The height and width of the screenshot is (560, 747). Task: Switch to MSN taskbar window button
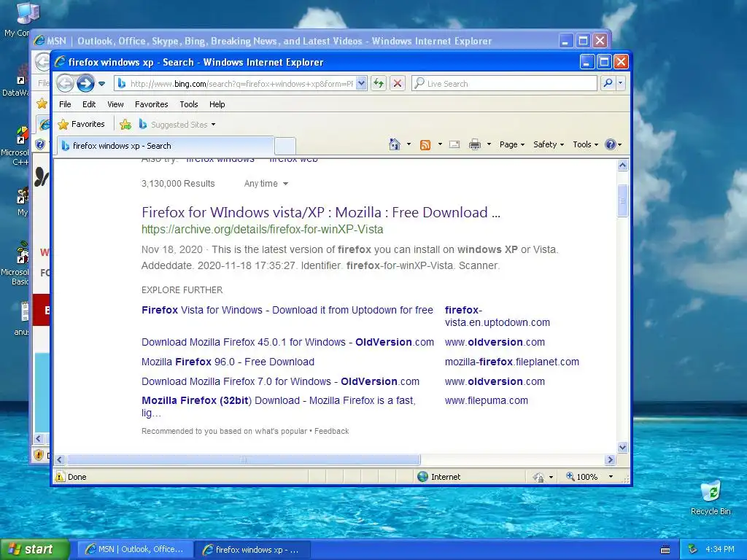[x=136, y=550]
